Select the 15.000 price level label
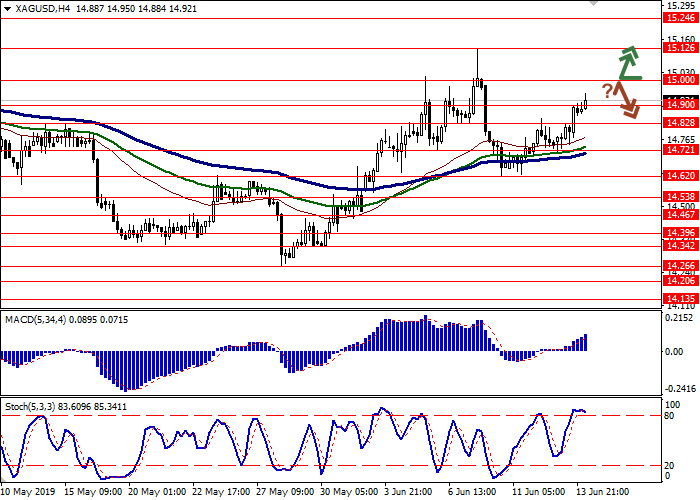Image resolution: width=700 pixels, height=500 pixels. click(680, 79)
